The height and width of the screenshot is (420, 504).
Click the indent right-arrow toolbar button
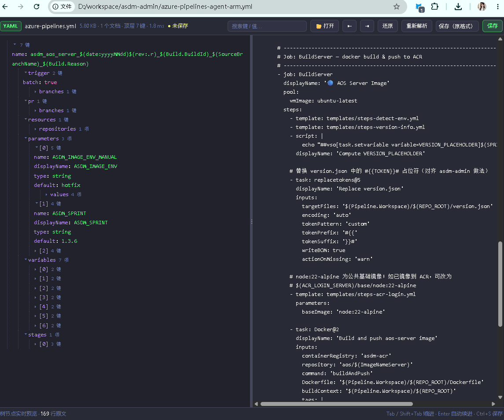tap(367, 26)
